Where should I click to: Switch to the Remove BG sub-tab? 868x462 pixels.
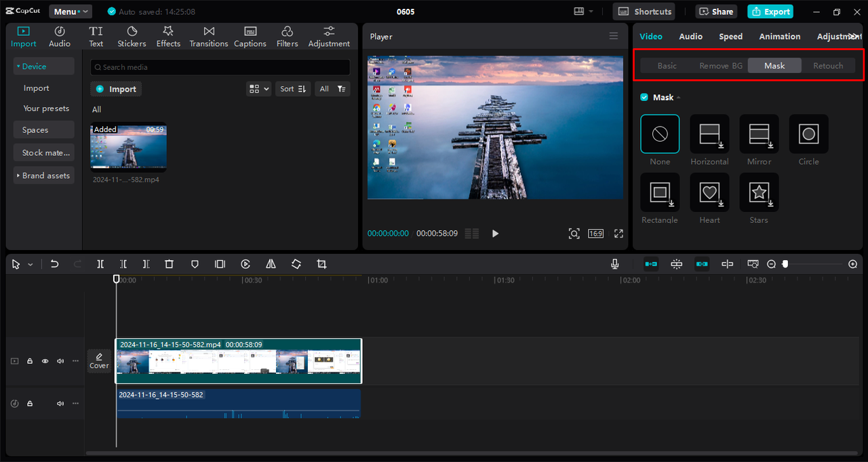coord(721,66)
